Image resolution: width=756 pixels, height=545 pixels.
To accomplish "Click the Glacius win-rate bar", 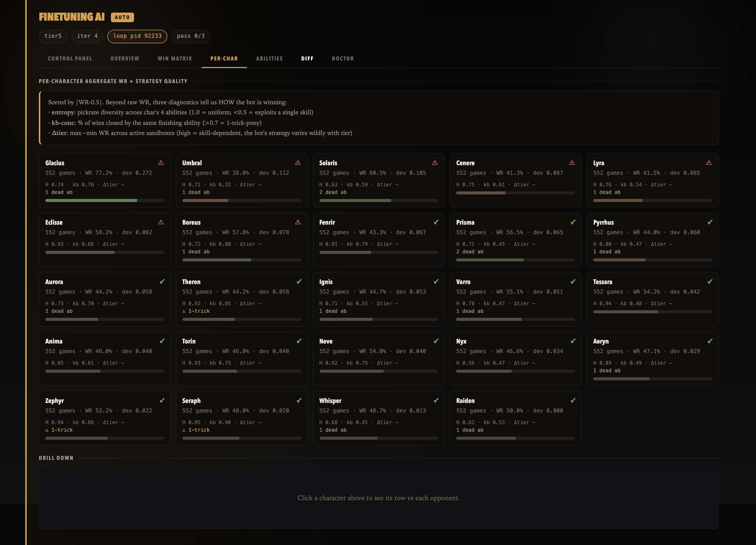I will (x=105, y=200).
